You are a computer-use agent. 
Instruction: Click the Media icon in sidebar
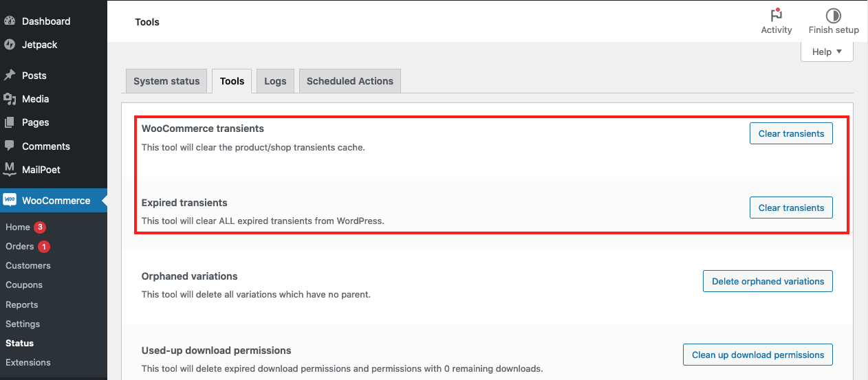pos(10,99)
